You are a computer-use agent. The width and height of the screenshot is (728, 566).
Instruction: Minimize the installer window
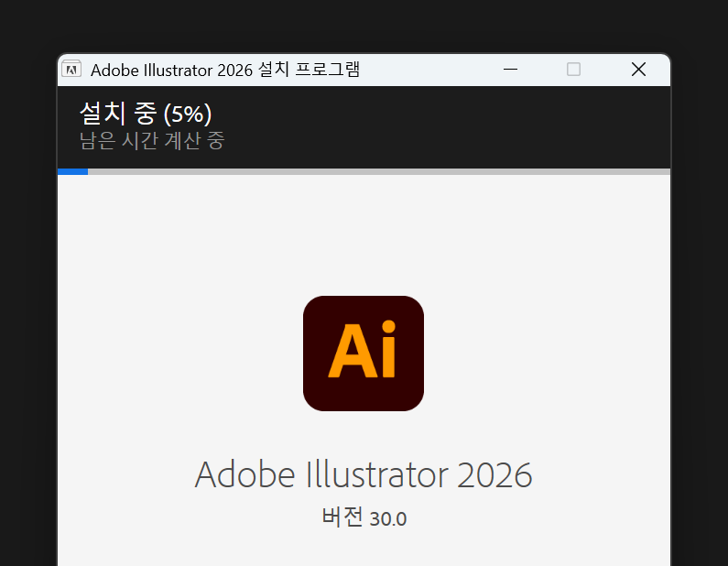510,70
